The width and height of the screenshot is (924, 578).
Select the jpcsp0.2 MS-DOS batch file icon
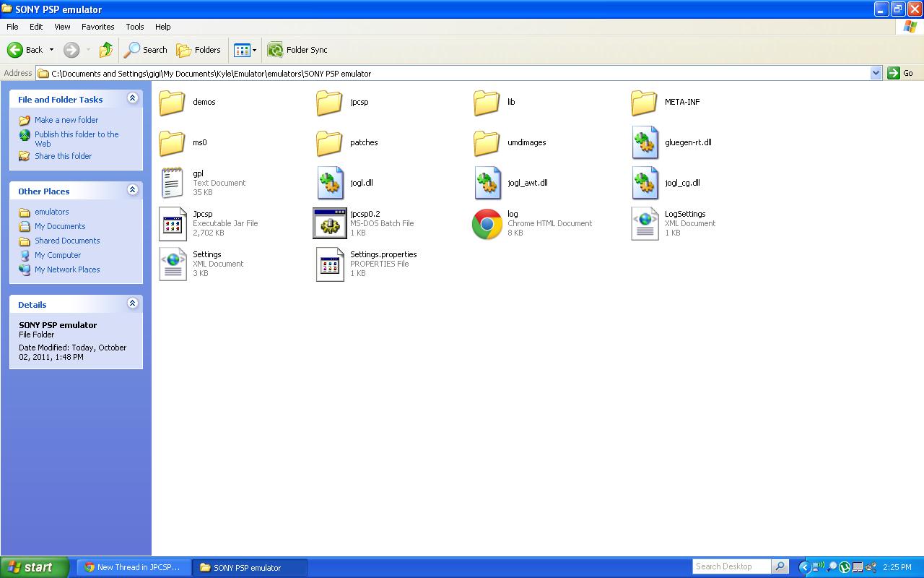330,223
